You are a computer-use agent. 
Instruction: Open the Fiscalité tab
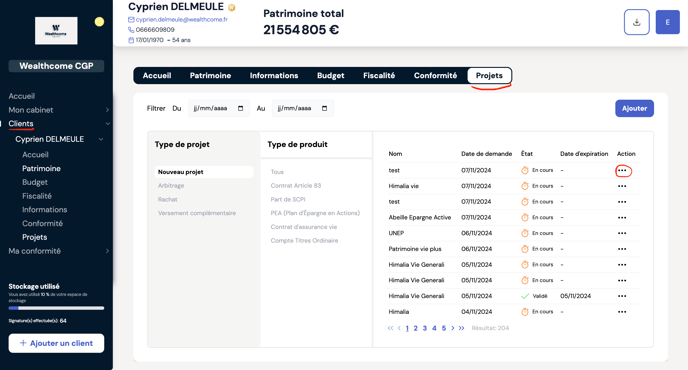coord(379,75)
